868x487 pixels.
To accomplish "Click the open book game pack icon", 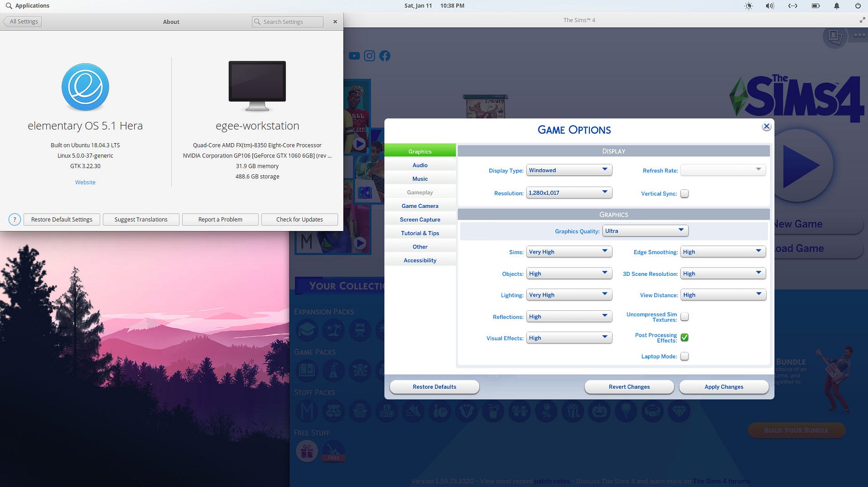I will [307, 370].
